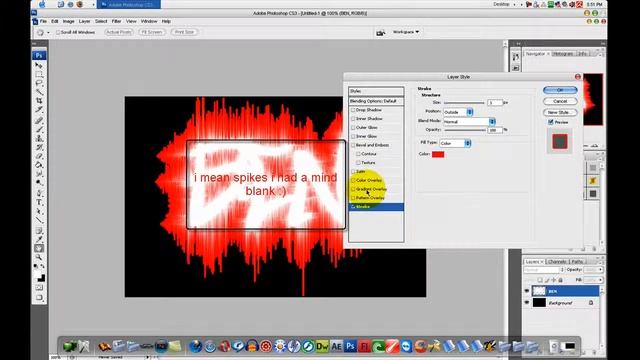Screen dimensions: 640x360
Task: Select the Crop tool
Action: 39,100
